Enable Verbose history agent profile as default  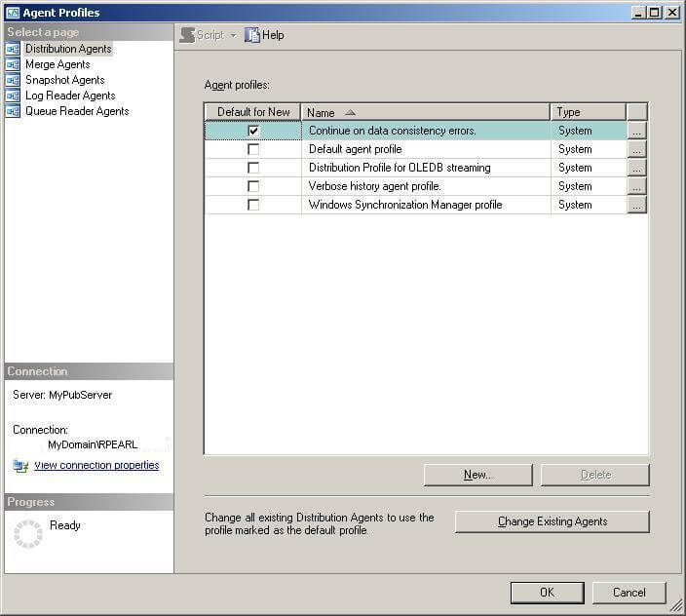253,186
